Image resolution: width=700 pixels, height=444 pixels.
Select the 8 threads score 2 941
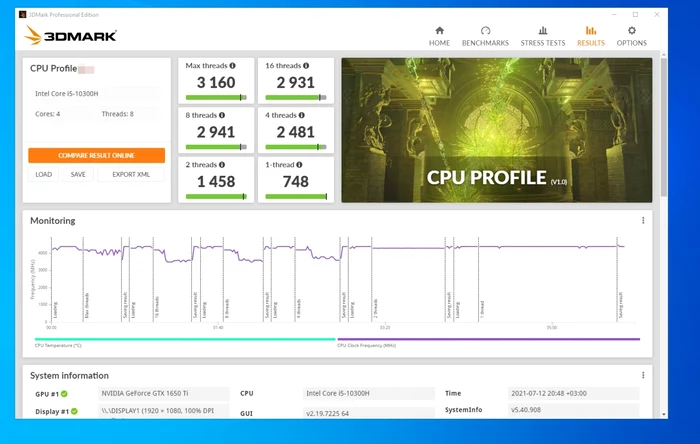tap(216, 132)
